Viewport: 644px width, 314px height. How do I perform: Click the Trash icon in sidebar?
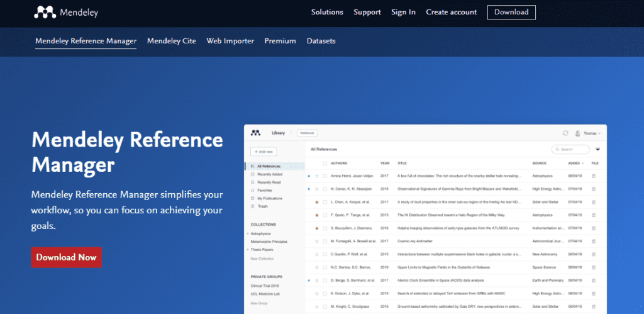coord(253,206)
